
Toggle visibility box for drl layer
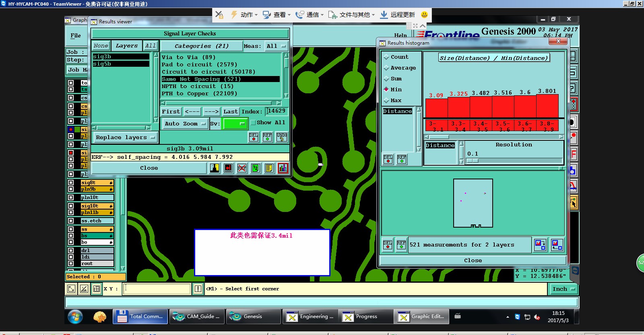pyautogui.click(x=71, y=251)
